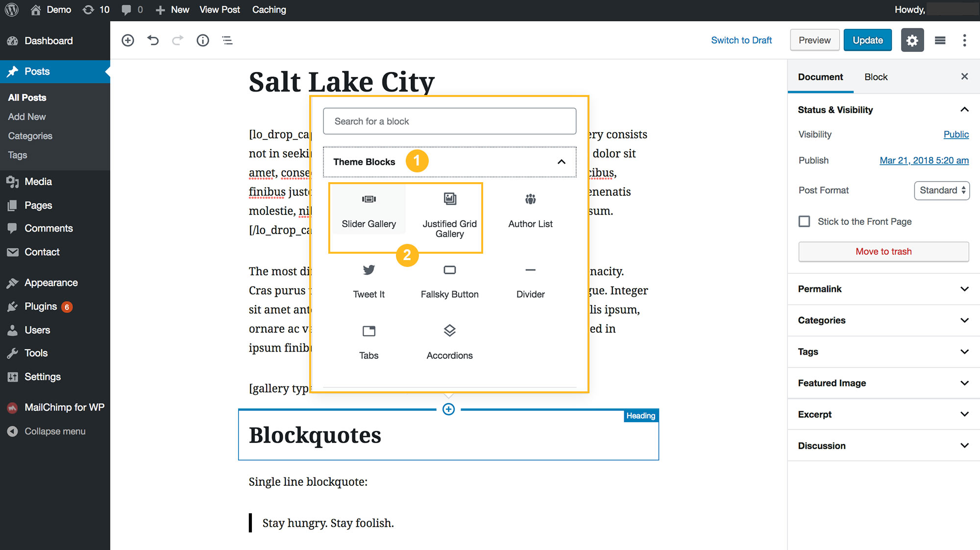Go to Add New post
This screenshot has width=980, height=550.
[x=27, y=117]
